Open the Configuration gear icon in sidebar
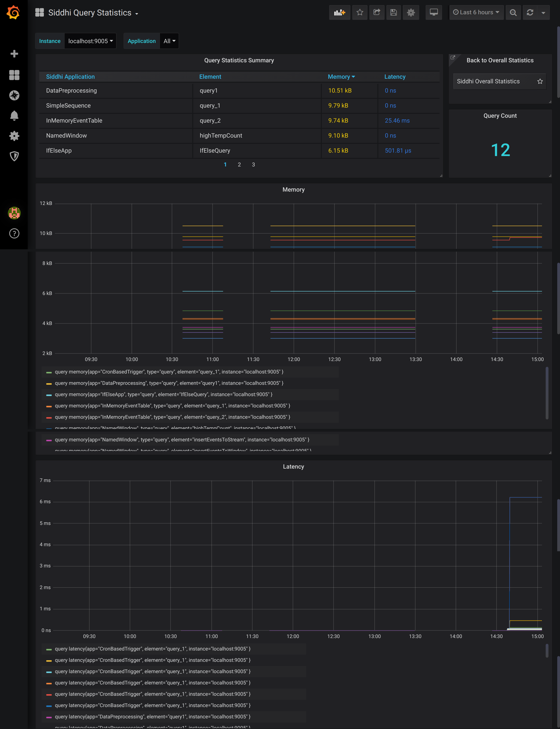 click(x=14, y=136)
